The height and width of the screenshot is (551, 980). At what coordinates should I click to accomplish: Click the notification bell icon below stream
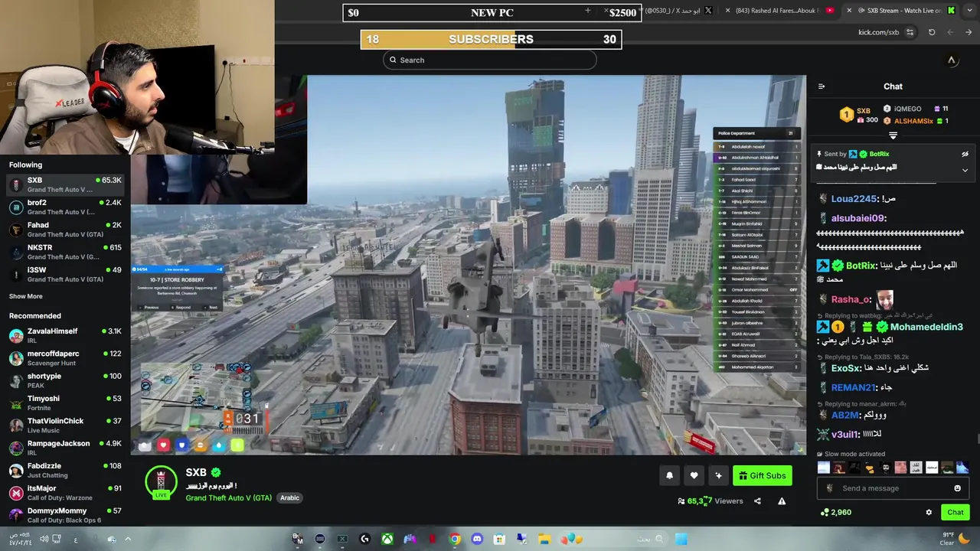(x=669, y=475)
